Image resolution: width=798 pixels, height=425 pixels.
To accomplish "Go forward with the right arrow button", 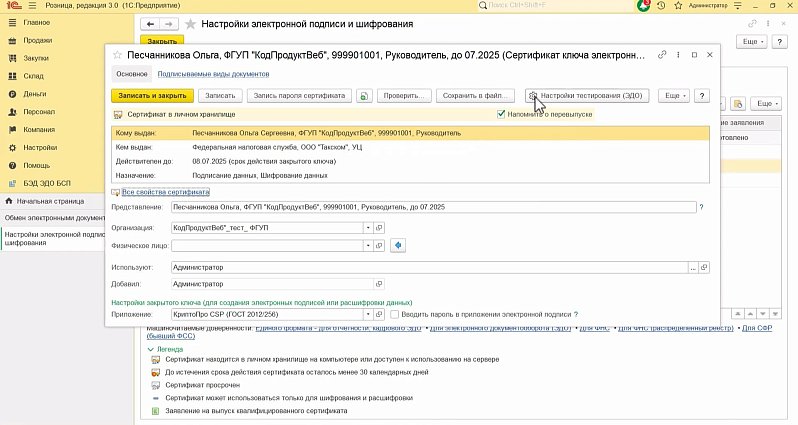I will [169, 24].
